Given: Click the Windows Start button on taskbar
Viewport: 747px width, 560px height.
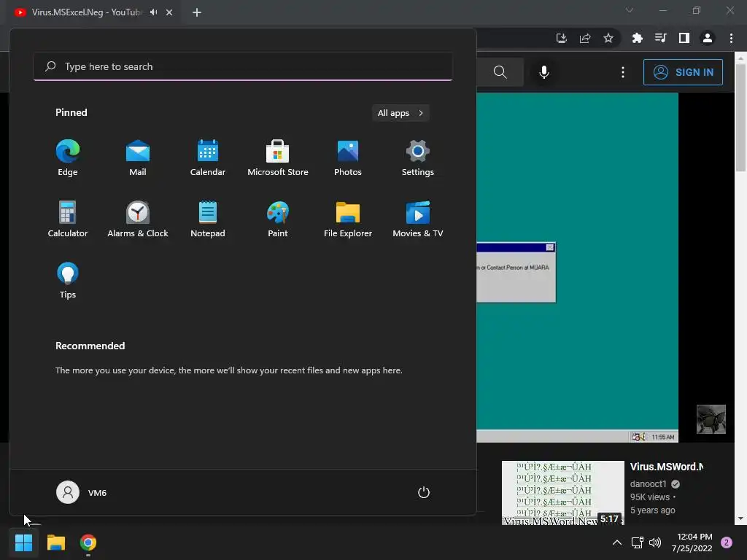Looking at the screenshot, I should tap(23, 542).
